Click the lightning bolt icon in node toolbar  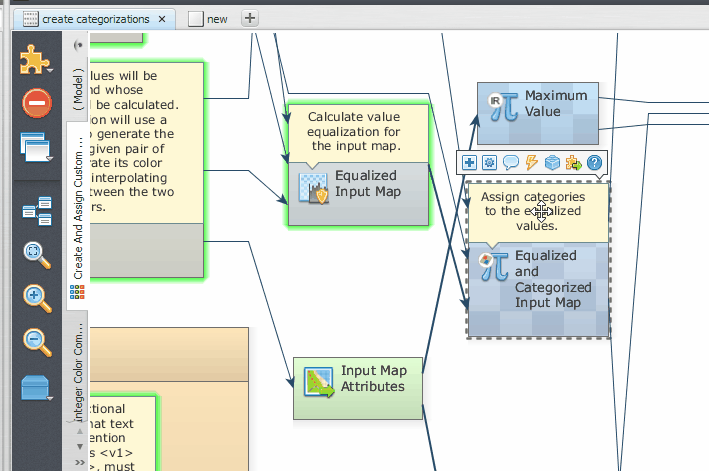point(531,162)
